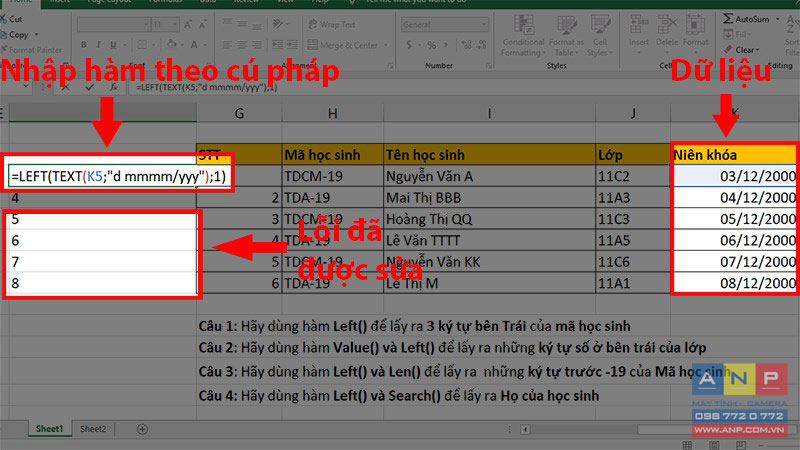The width and height of the screenshot is (800, 450).
Task: Click the Cut command
Action: tap(11, 19)
